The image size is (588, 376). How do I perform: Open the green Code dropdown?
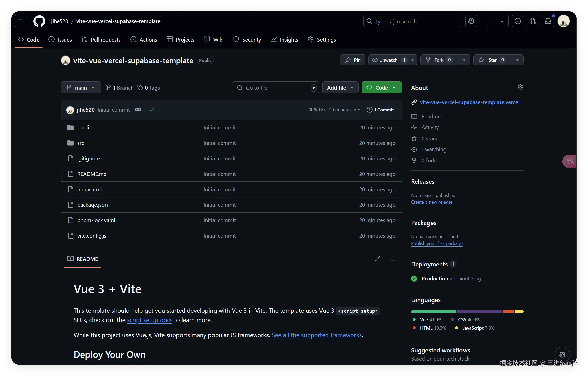381,88
